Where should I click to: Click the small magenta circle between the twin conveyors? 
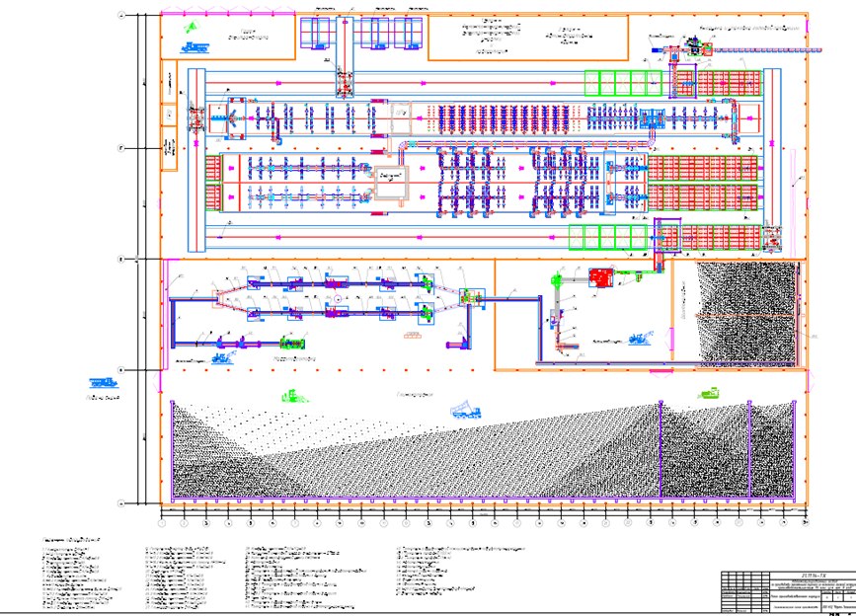tap(338, 298)
